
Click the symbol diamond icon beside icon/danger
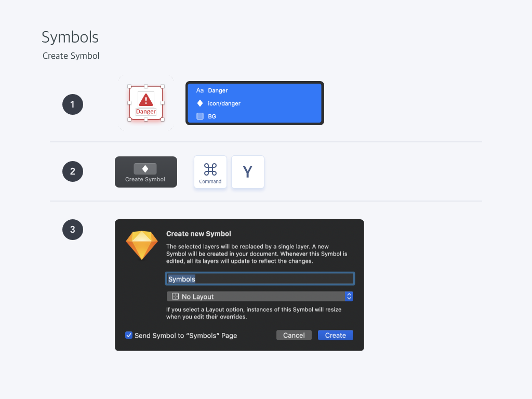point(200,103)
